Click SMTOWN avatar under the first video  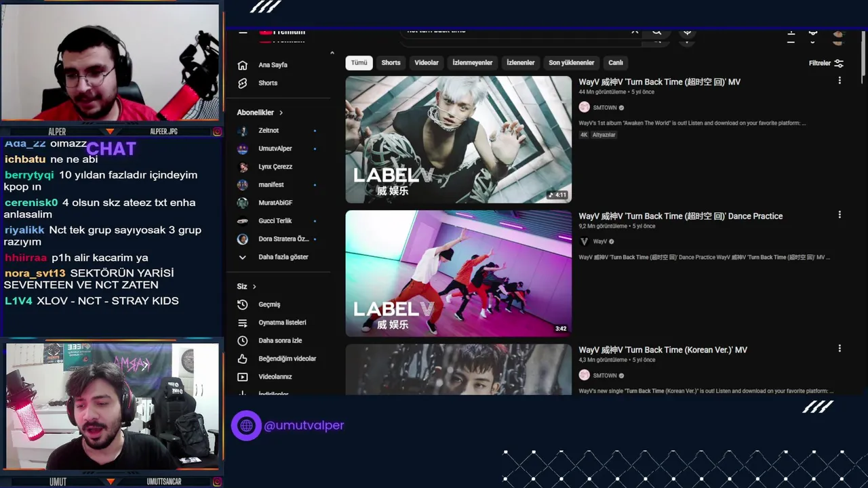coord(584,107)
